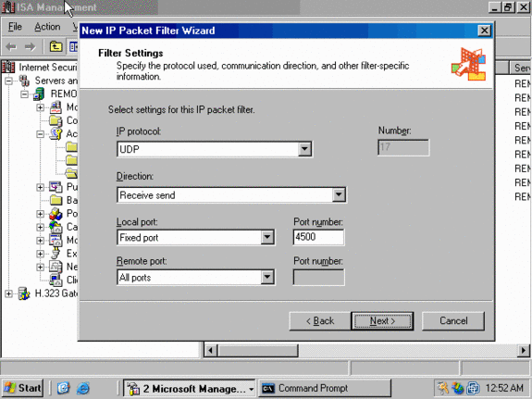Click the network system tray icon near clock
The height and width of the screenshot is (399, 532).
coord(473,388)
